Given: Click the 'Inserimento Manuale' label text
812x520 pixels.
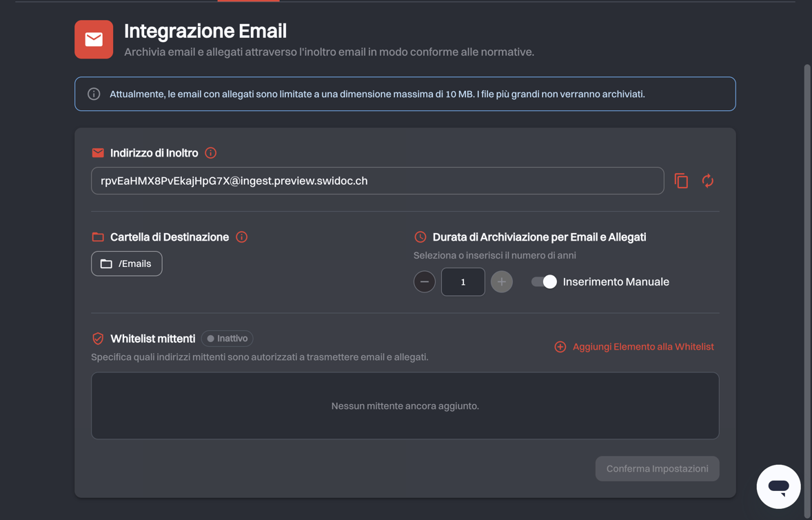Looking at the screenshot, I should (x=616, y=282).
